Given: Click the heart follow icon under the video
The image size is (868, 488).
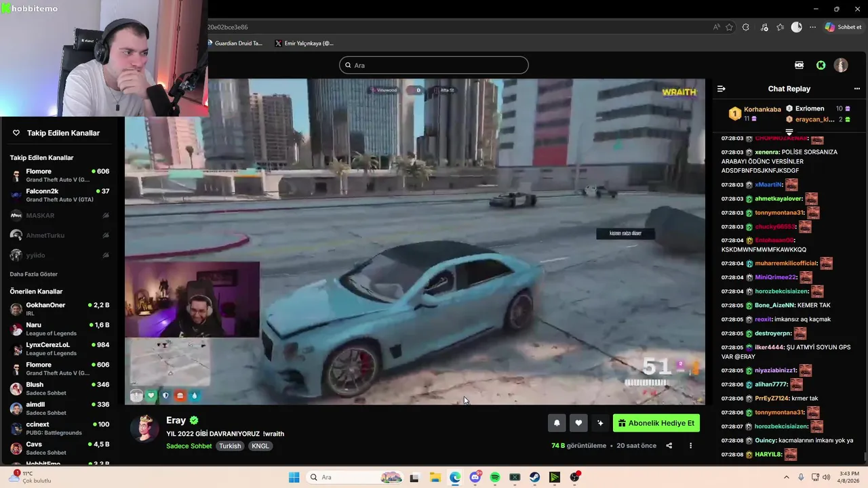Looking at the screenshot, I should click(x=578, y=423).
